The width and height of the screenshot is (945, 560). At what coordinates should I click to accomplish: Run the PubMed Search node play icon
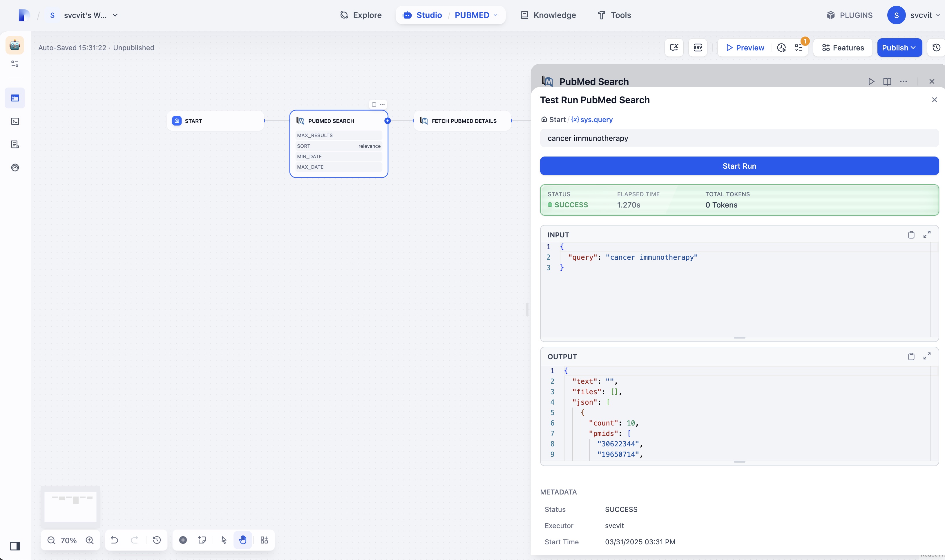point(871,81)
